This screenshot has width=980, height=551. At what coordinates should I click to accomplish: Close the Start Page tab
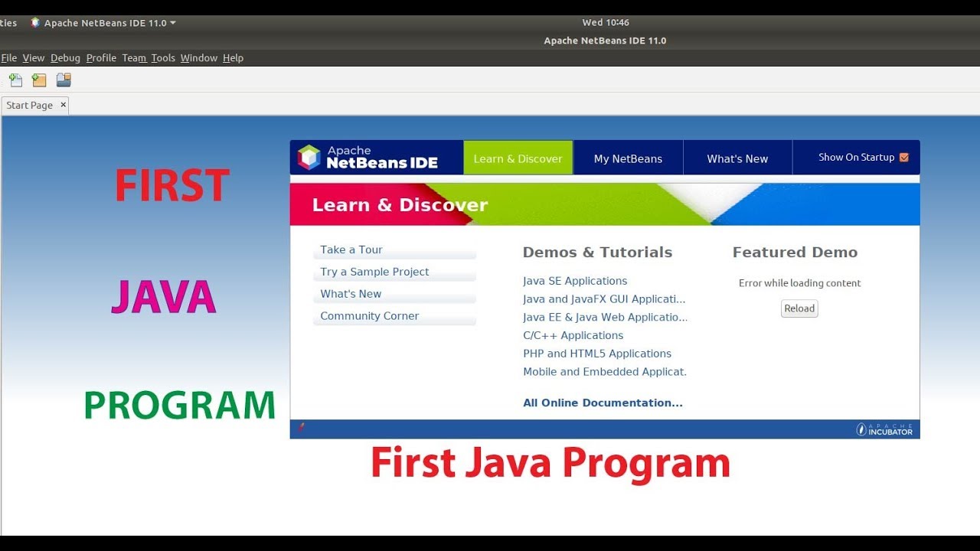[x=63, y=105]
